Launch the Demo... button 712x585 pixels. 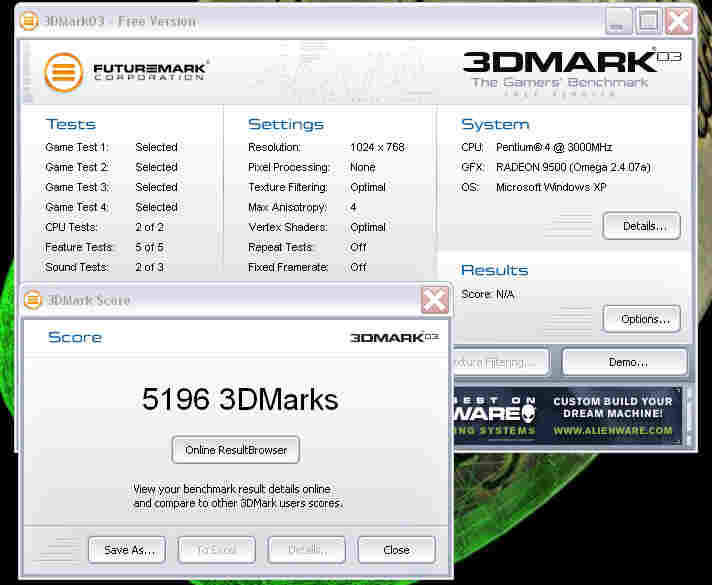coord(625,362)
